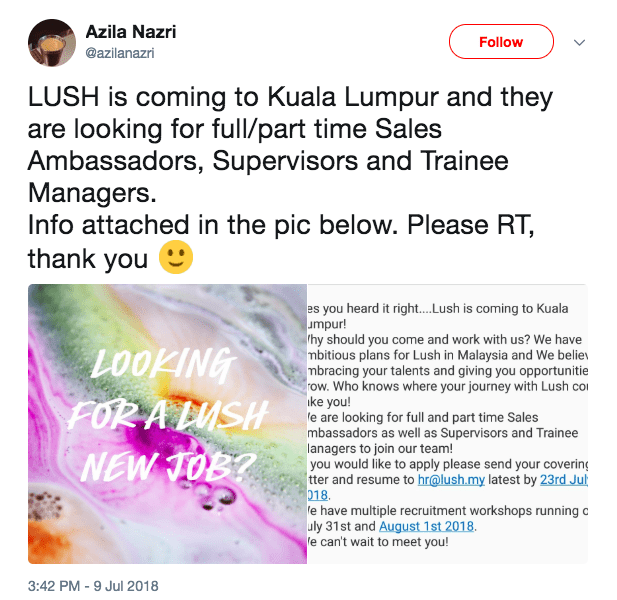Open the Azila Nazri display name
The image size is (617, 600).
(x=131, y=32)
